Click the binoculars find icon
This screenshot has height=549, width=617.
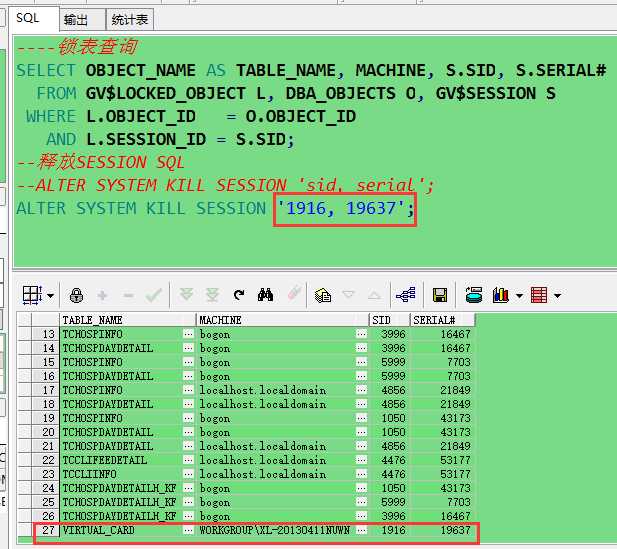[265, 295]
